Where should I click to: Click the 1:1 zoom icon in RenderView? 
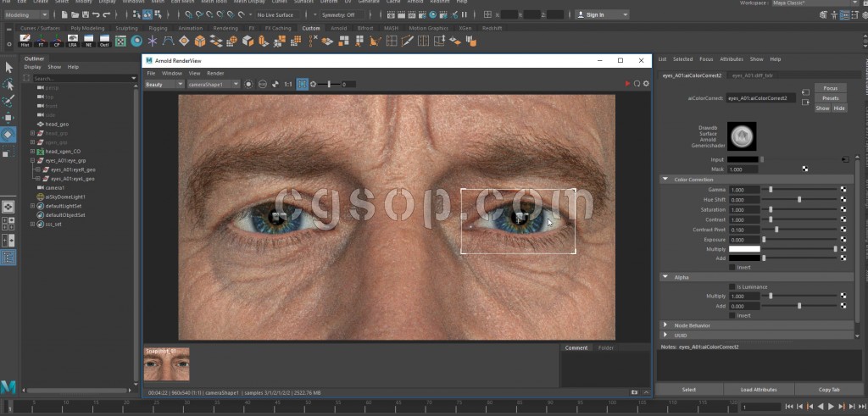[288, 84]
